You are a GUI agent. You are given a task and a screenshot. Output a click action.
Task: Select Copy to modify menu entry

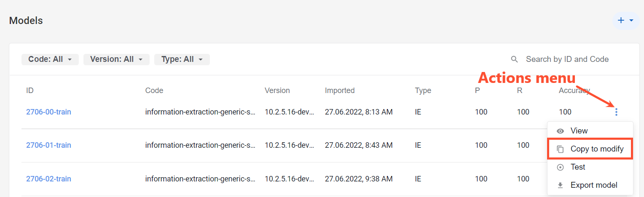pyautogui.click(x=590, y=149)
